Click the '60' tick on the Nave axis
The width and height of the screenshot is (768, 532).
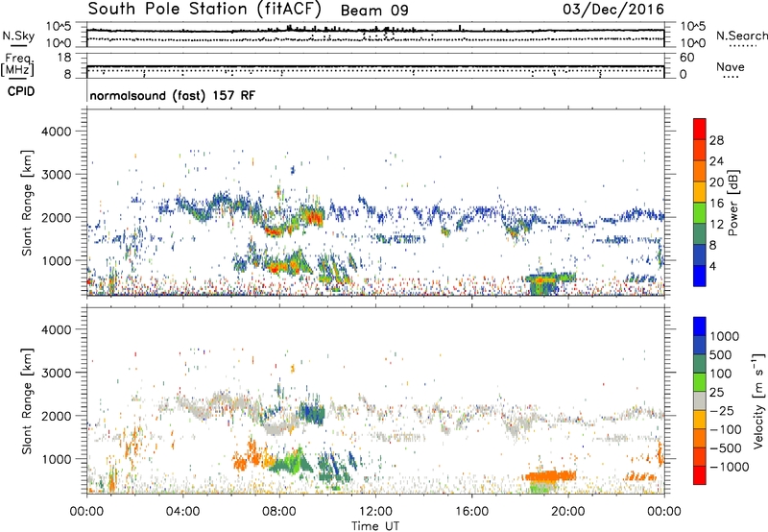coord(686,58)
